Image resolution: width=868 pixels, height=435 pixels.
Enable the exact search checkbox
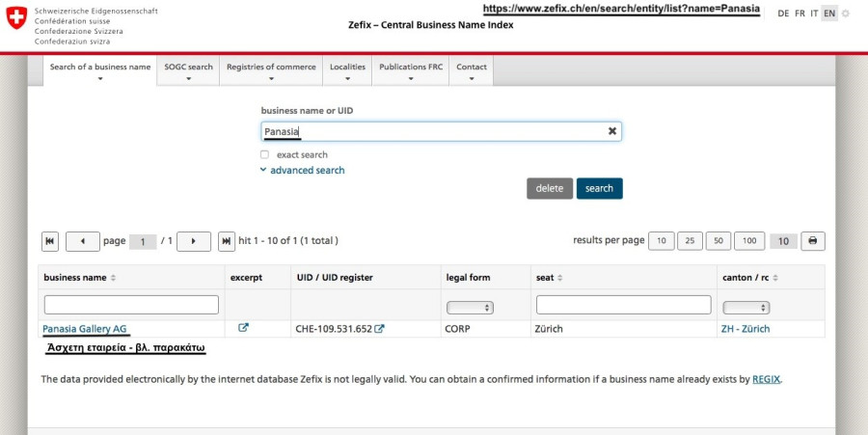tap(264, 154)
